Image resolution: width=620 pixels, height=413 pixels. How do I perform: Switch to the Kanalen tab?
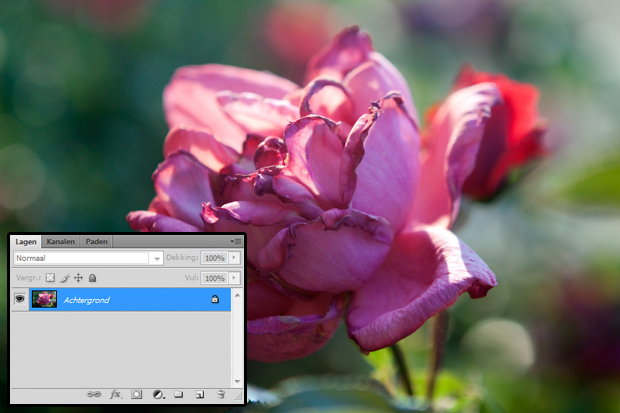pos(61,242)
